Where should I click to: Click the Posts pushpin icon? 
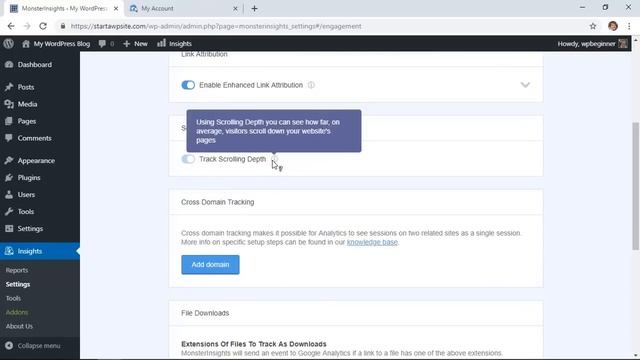(x=9, y=87)
